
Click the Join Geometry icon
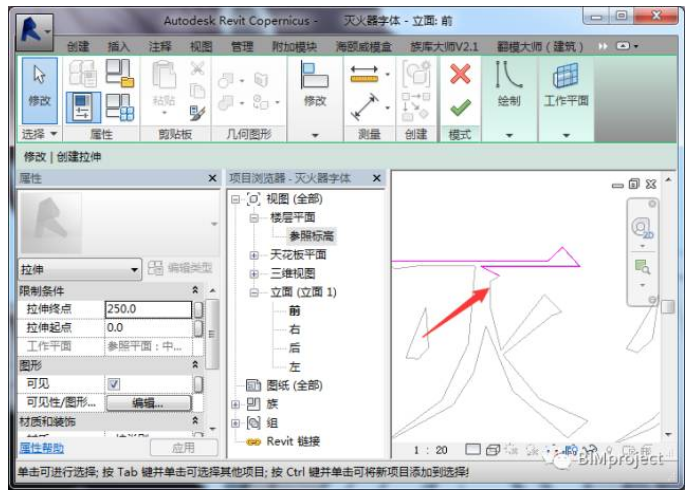tap(226, 103)
